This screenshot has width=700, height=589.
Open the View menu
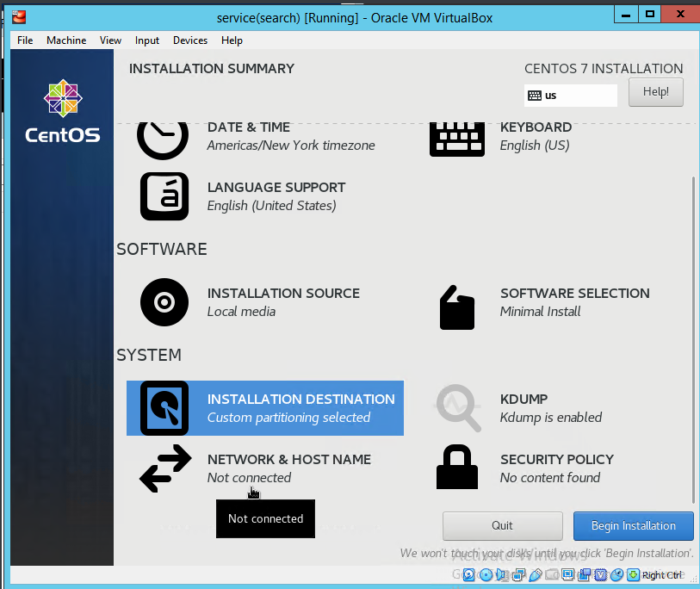point(110,40)
